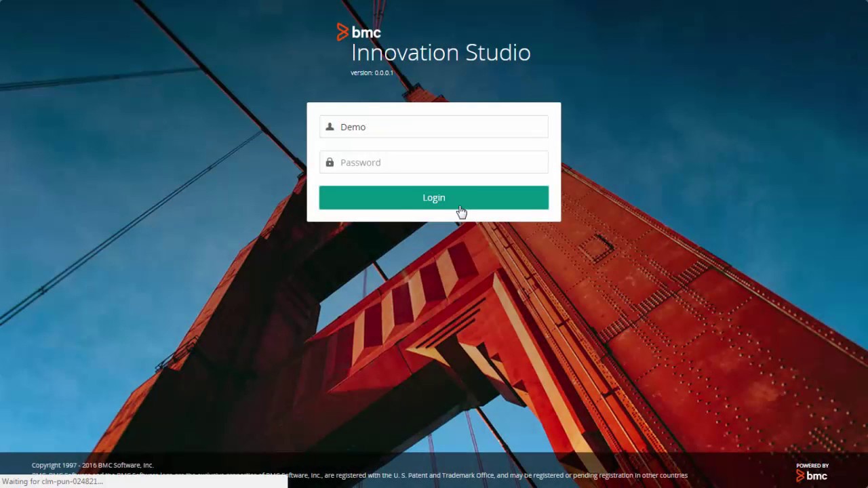Focus the Password input field
868x488 pixels.
point(434,162)
